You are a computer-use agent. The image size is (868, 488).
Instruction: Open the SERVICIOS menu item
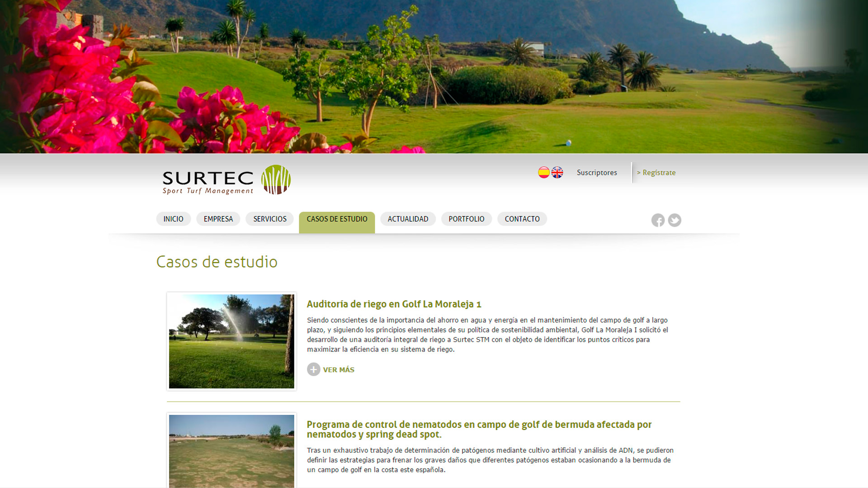click(x=270, y=219)
